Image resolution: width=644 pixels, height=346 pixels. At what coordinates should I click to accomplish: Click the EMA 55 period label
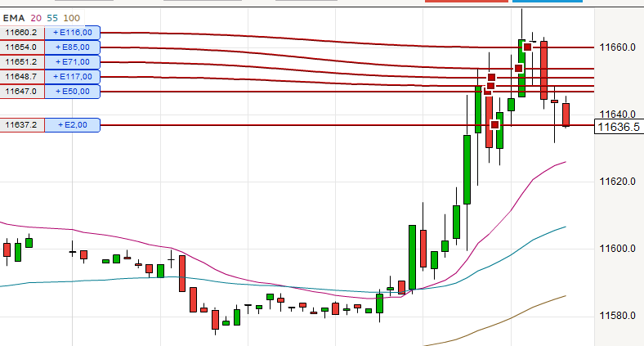coord(52,18)
